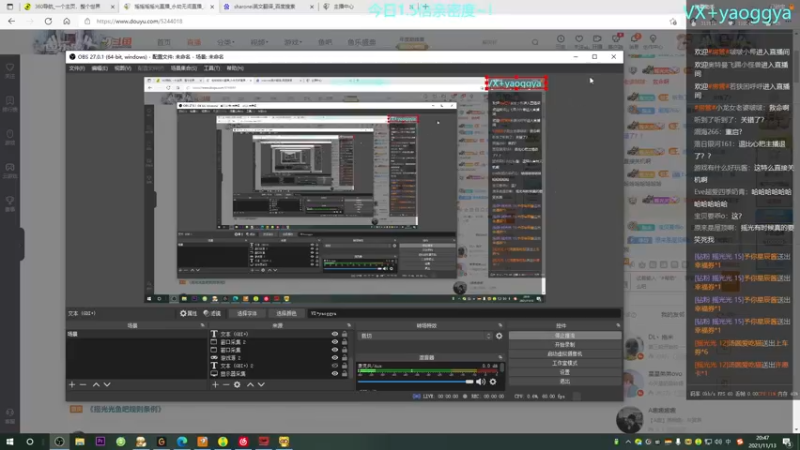Click the 启动虚拟摄像机 button
The image size is (800, 450).
coord(565,354)
